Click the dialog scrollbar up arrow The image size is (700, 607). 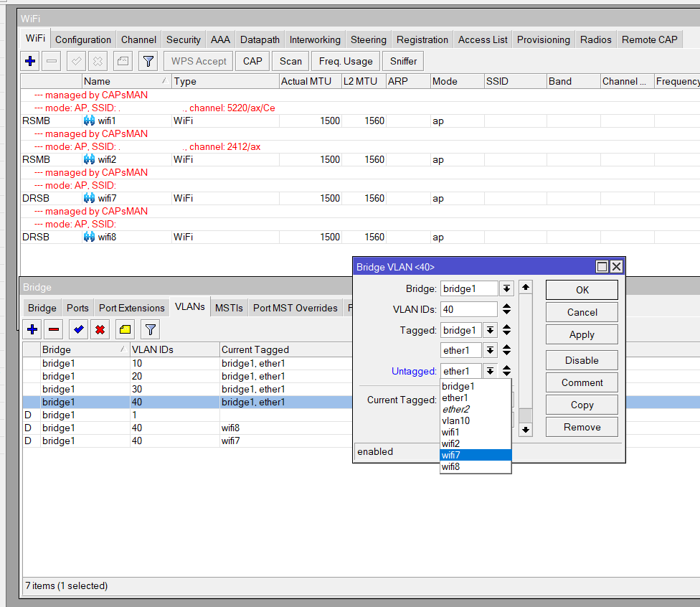526,287
